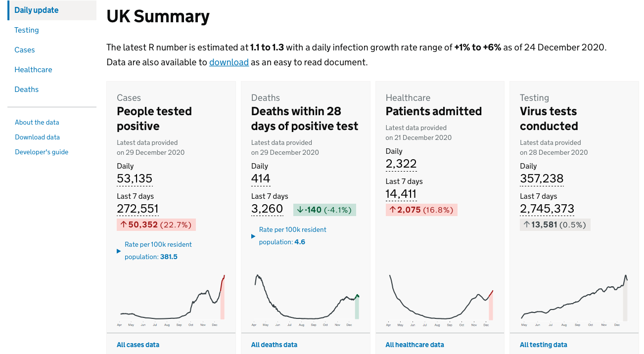Click the Deaths within 28 days of positive test heading
The height and width of the screenshot is (354, 644).
coord(305,119)
